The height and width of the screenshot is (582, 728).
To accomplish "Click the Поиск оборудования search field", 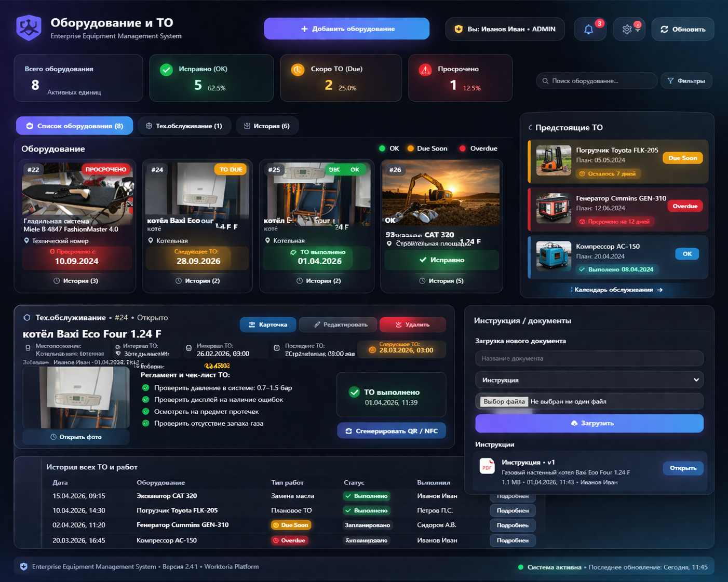I will (x=597, y=81).
